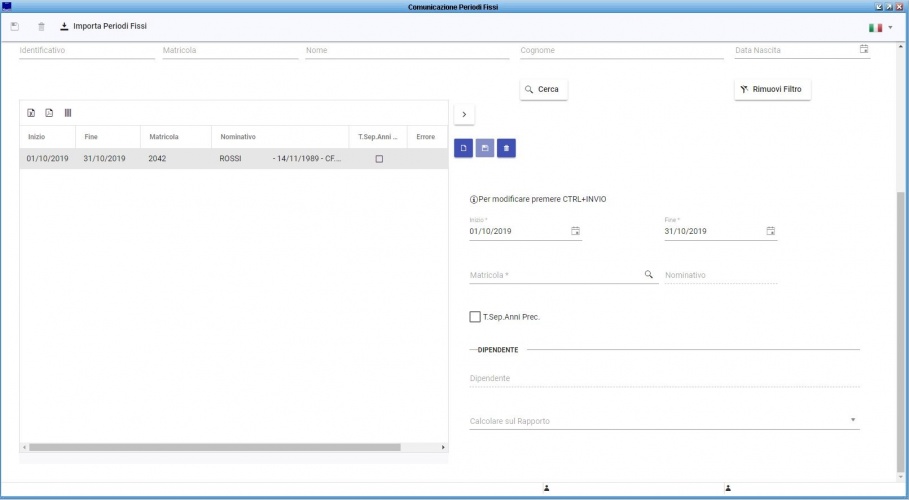Screen dimensions: 909x500
Task: Export the grid to PDF
Action: [x=49, y=113]
